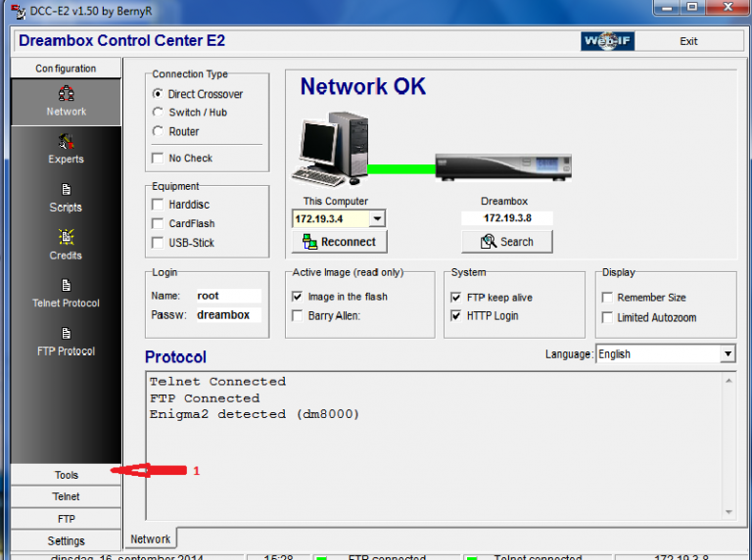This screenshot has width=752, height=560.
Task: Open the Network configuration icon
Action: [x=67, y=95]
